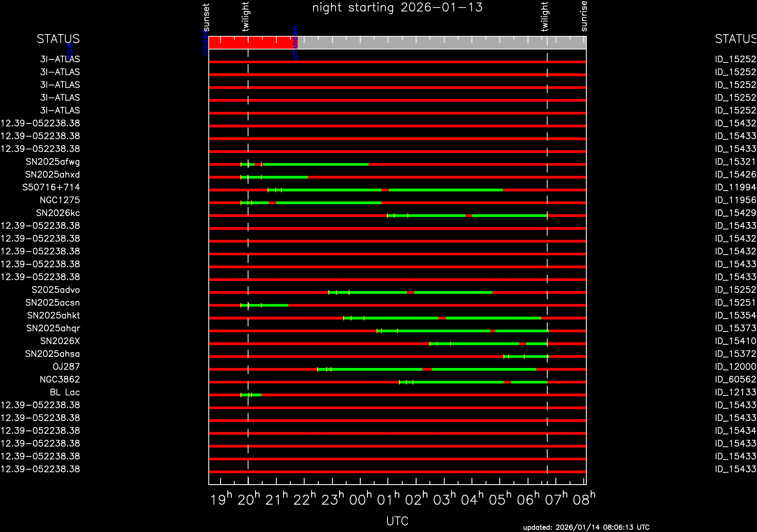Click the blue closed status label
This screenshot has height=532, width=757.
[x=205, y=43]
